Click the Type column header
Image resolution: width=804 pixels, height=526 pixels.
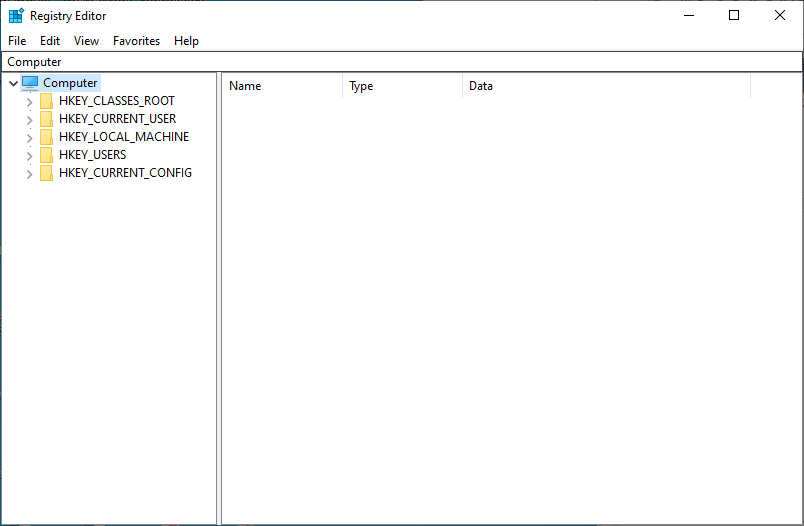click(402, 86)
